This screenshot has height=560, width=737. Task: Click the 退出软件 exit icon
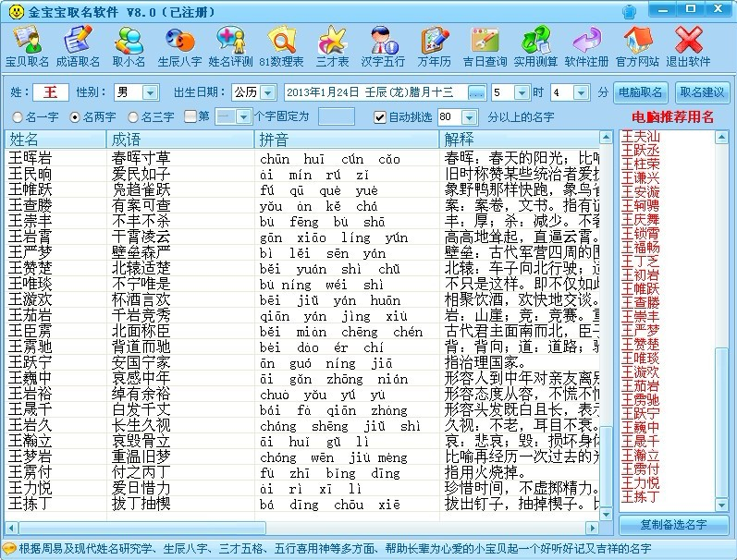tap(688, 46)
